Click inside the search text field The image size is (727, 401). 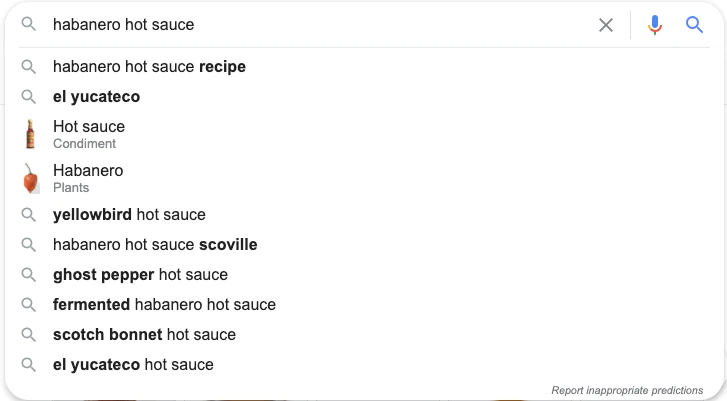300,25
